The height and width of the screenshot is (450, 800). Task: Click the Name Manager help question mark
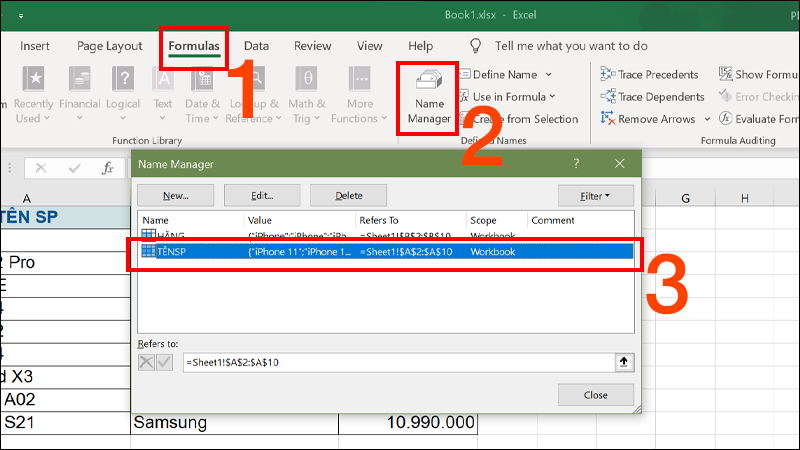coord(576,163)
